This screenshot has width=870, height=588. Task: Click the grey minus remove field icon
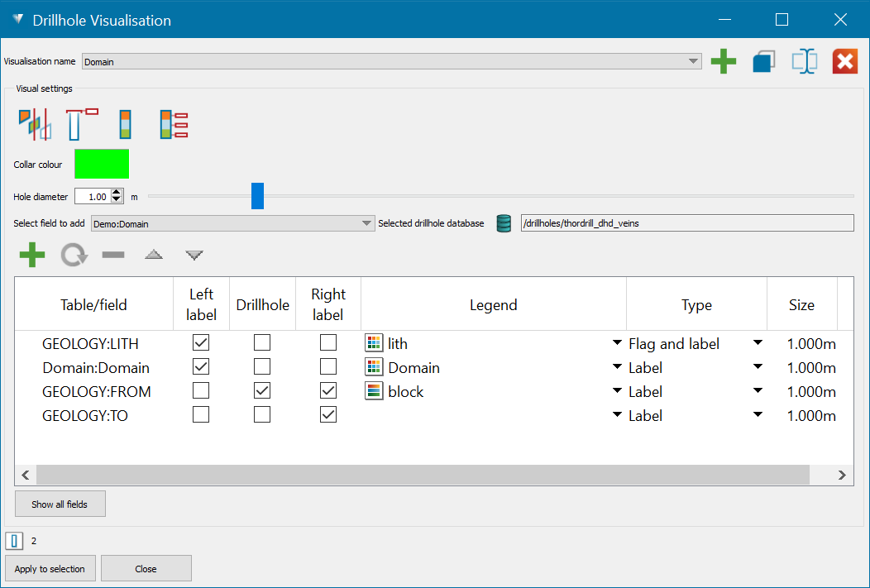click(x=113, y=256)
